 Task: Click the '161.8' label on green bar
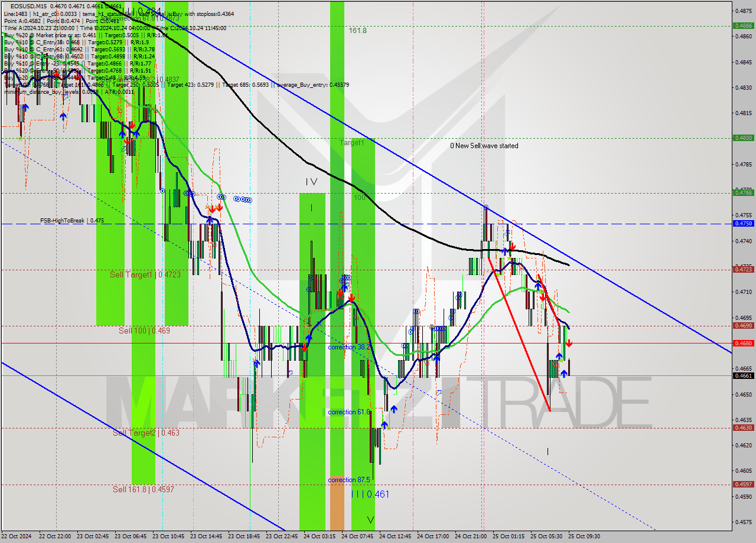(x=357, y=30)
